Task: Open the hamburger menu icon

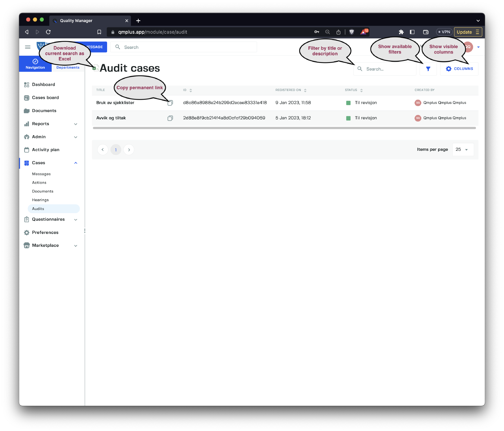Action: (x=28, y=47)
